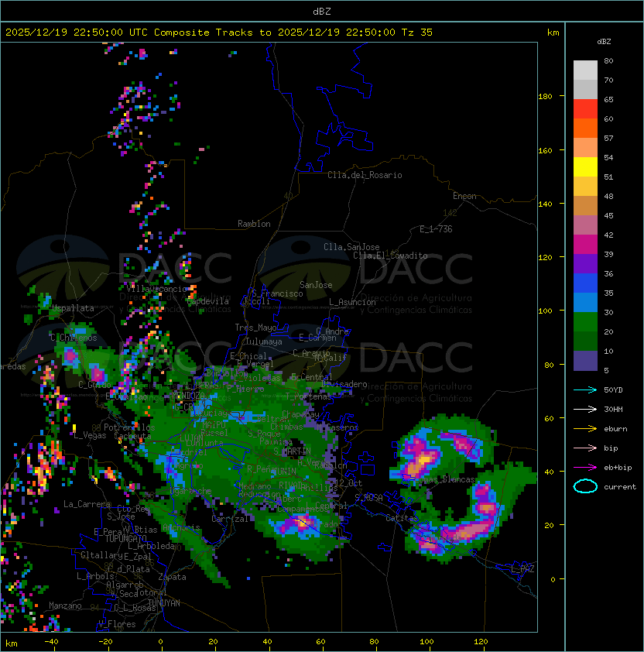Select the gold swatch between 51 and 48

(585, 187)
